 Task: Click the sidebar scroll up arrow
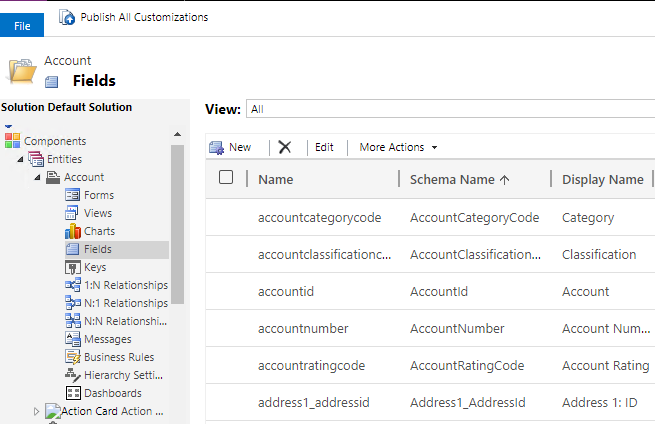pyautogui.click(x=177, y=134)
